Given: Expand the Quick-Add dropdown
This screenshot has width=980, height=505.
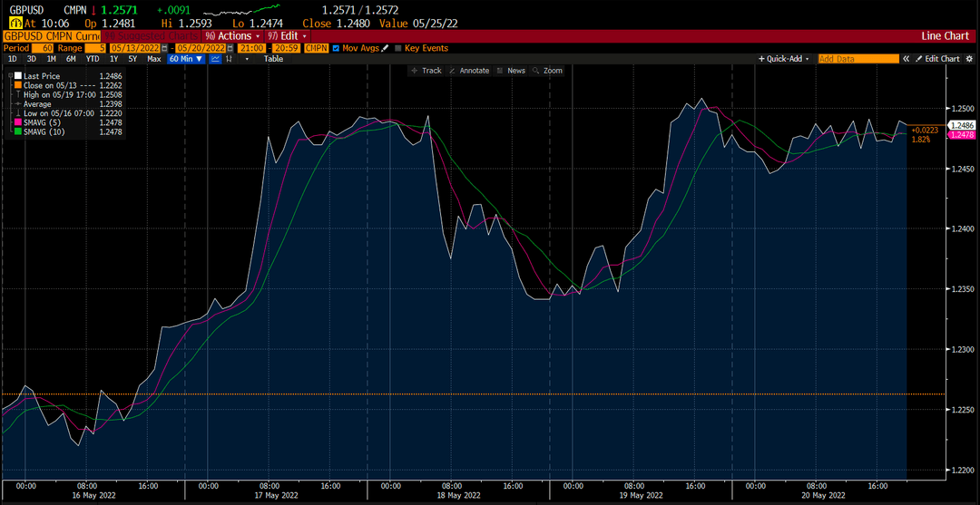Looking at the screenshot, I should point(783,59).
